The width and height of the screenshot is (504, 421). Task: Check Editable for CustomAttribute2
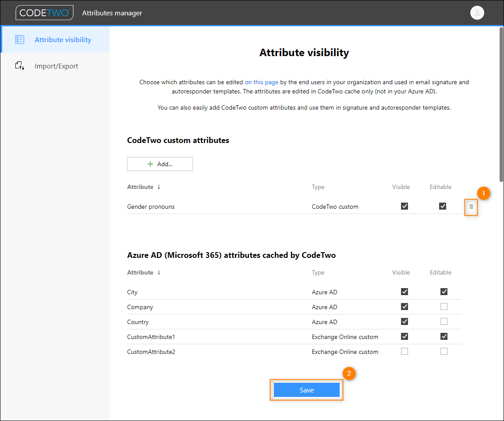pos(444,351)
